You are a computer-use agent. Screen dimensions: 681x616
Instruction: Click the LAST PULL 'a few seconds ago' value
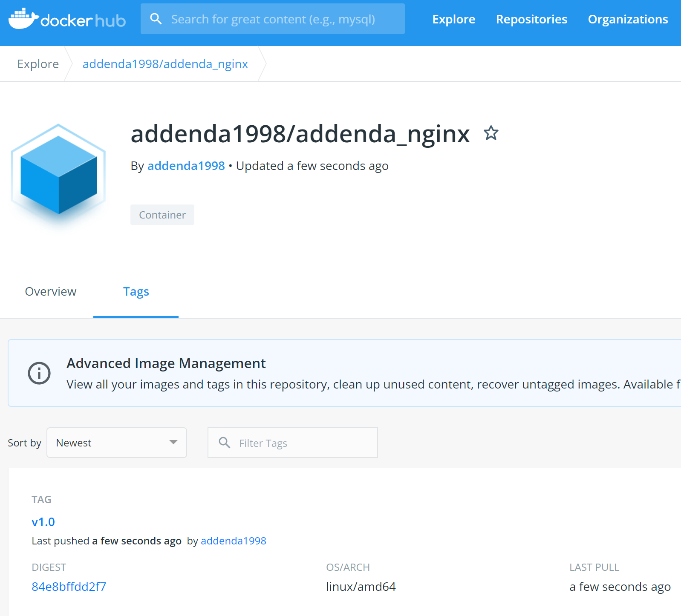620,587
